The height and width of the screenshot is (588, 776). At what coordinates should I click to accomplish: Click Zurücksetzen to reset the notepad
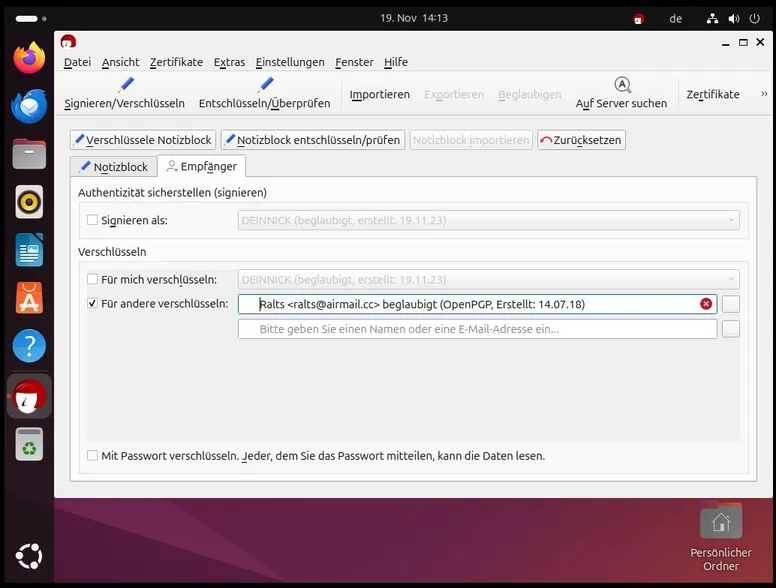581,140
